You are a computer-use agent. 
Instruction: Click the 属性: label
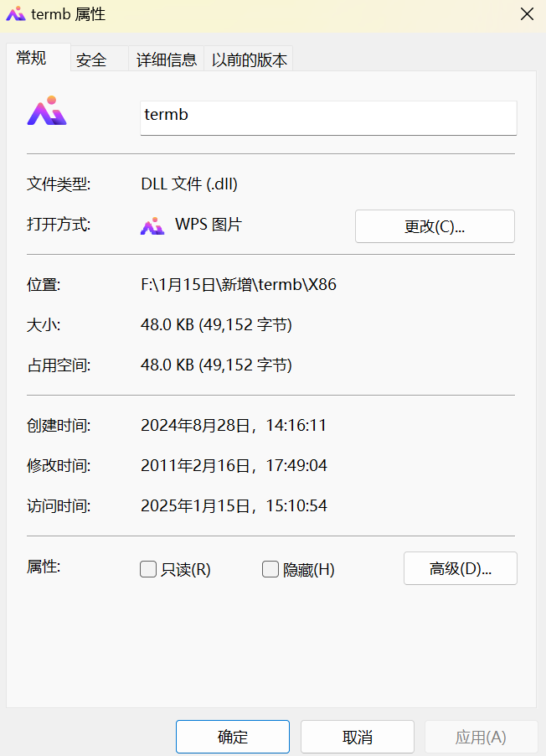(44, 567)
